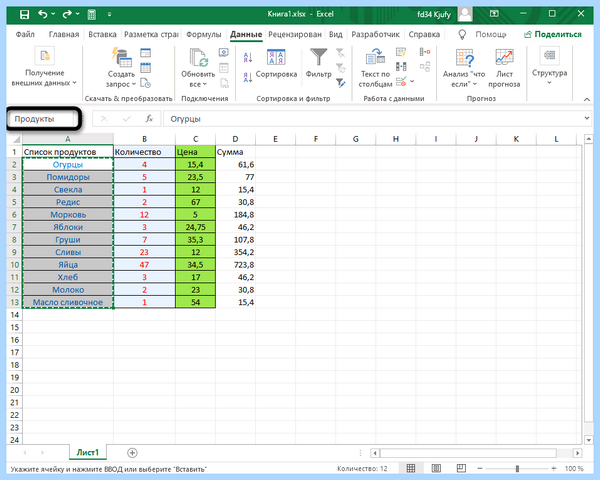Switch to Normal view in the status bar

tap(411, 469)
